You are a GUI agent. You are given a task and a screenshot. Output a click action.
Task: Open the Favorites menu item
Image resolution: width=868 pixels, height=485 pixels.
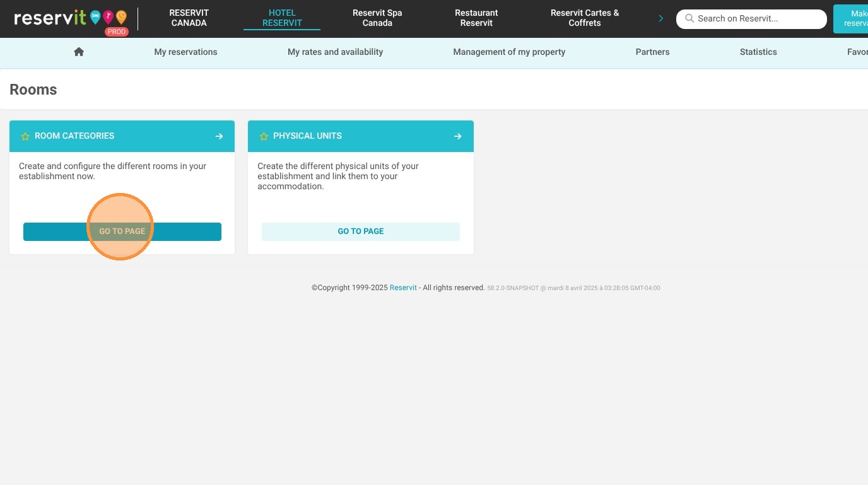tap(857, 52)
